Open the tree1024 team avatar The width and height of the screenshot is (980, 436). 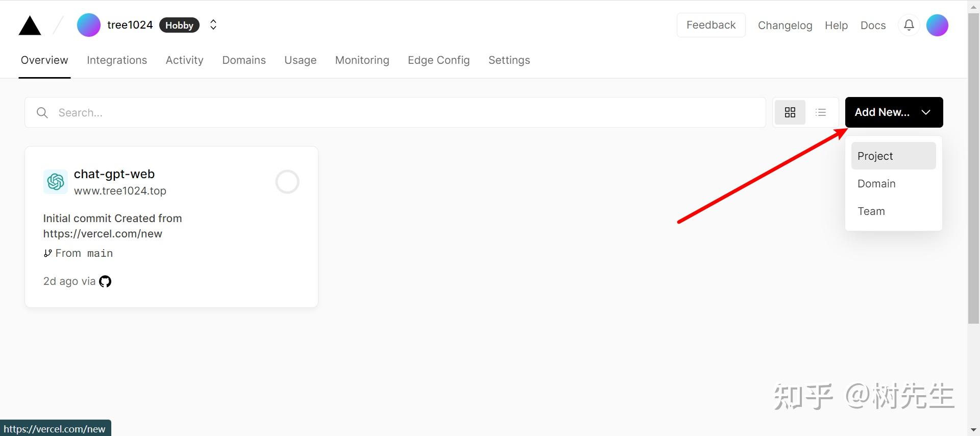(x=89, y=25)
